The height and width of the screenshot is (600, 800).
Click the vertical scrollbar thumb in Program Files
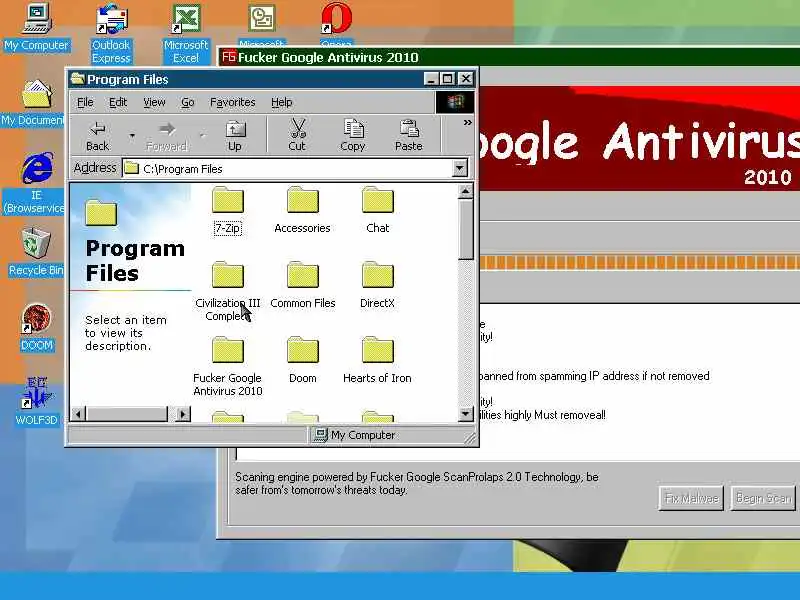point(465,230)
